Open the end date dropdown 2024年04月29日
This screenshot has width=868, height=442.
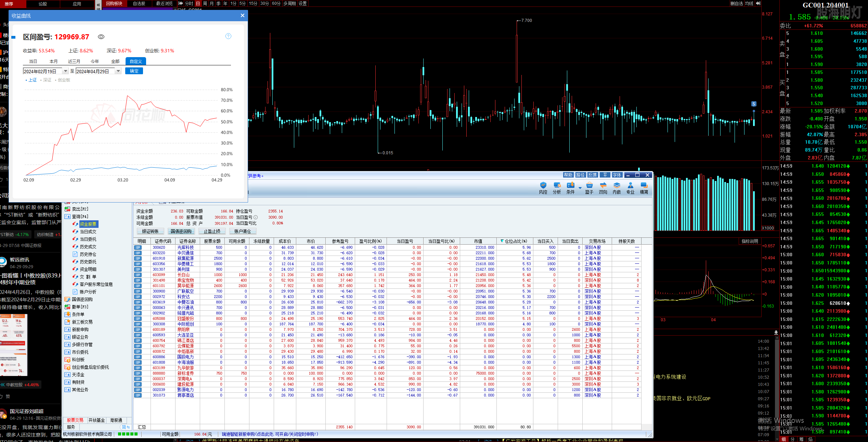(x=118, y=71)
